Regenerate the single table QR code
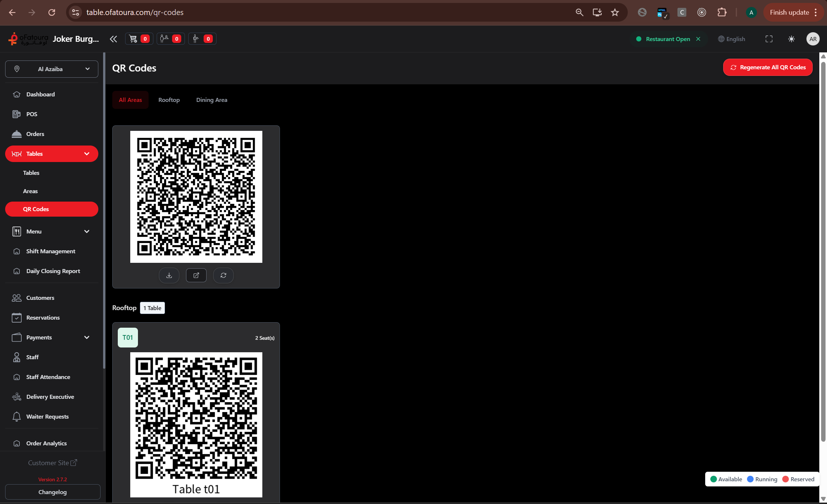This screenshot has width=827, height=504. pos(223,275)
